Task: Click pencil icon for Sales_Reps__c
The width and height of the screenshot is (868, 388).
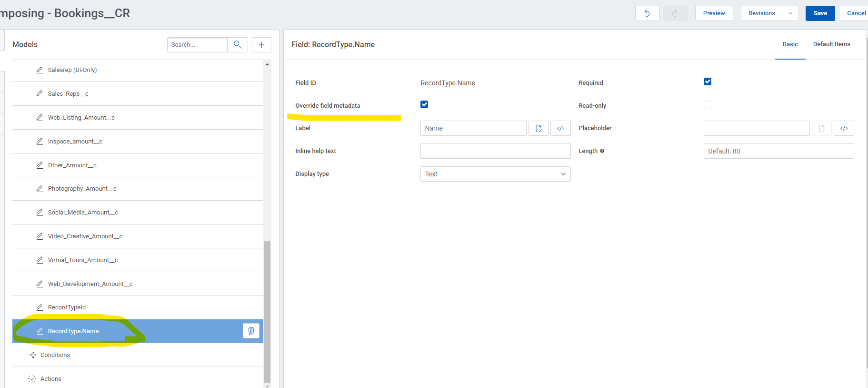Action: tap(40, 94)
